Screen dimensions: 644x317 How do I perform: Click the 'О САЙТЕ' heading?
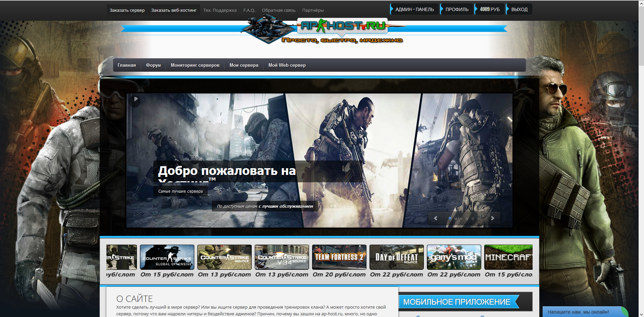coord(134,299)
